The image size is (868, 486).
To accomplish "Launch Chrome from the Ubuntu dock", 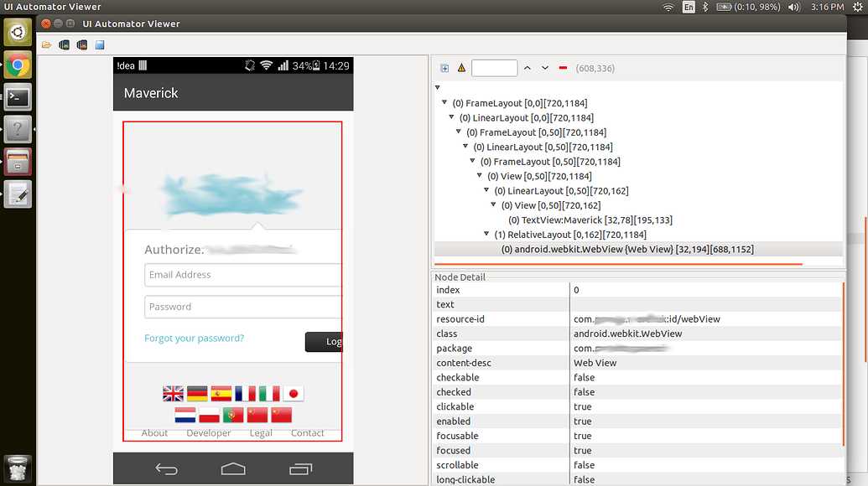I will coord(17,65).
